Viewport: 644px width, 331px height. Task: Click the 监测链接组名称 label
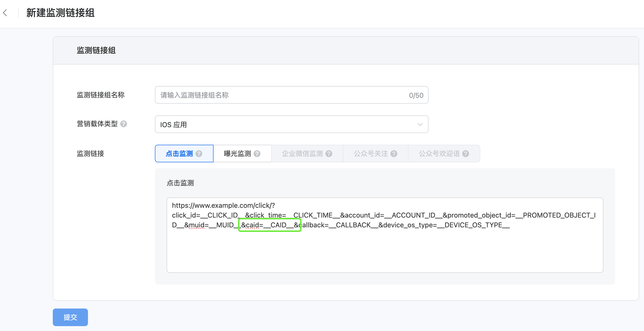pyautogui.click(x=100, y=95)
